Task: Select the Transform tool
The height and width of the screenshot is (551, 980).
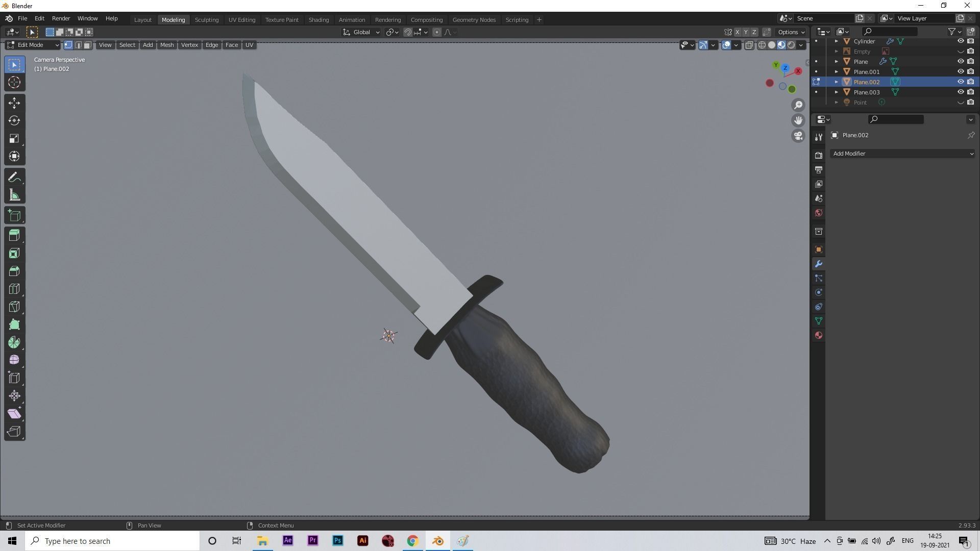Action: point(14,157)
